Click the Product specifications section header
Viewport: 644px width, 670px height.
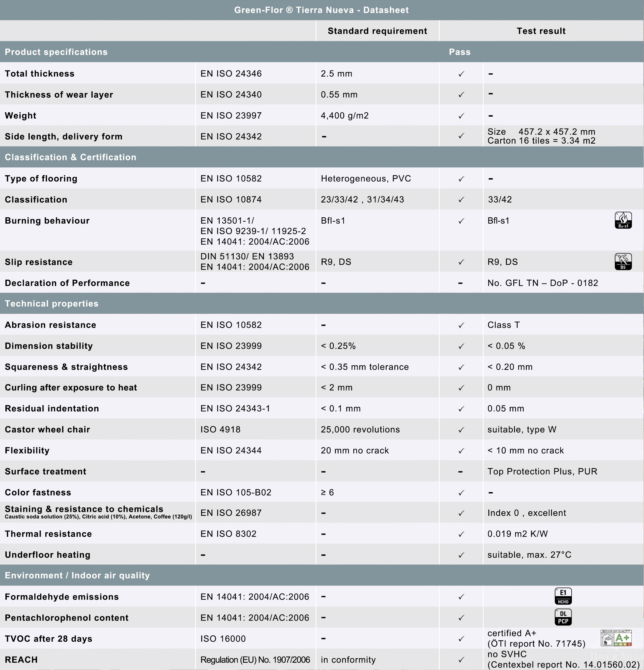(56, 52)
